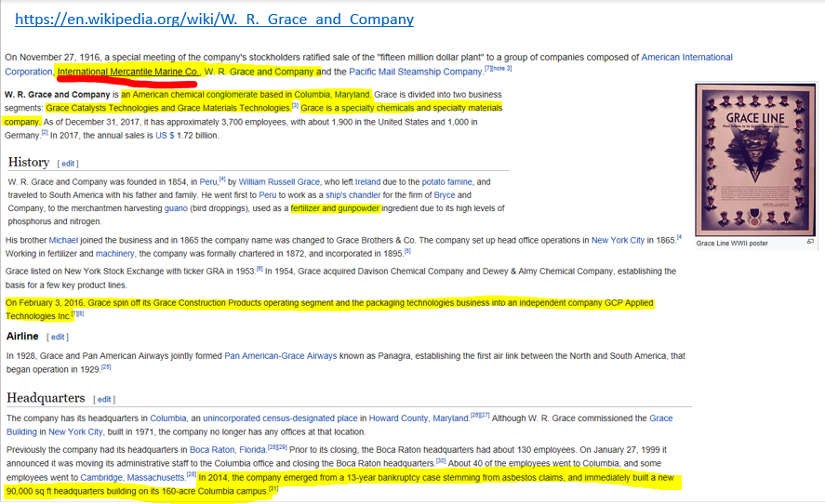
Task: Open the William Russell Grace link
Action: [x=279, y=181]
